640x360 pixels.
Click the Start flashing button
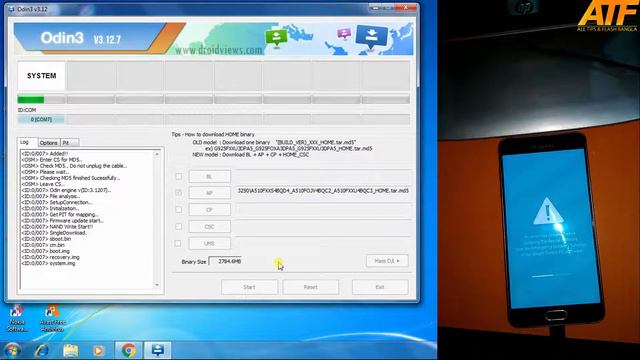click(249, 287)
